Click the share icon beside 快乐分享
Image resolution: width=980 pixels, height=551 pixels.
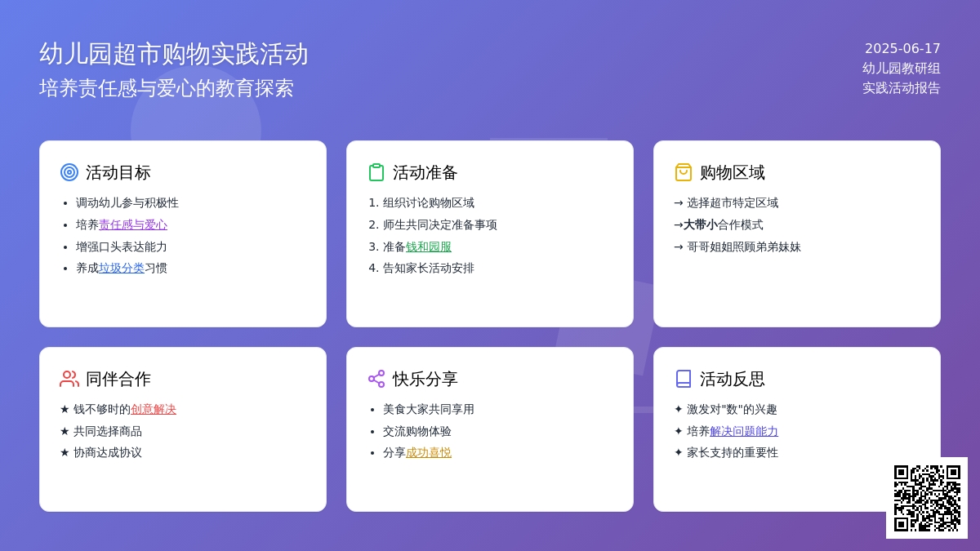tap(376, 379)
